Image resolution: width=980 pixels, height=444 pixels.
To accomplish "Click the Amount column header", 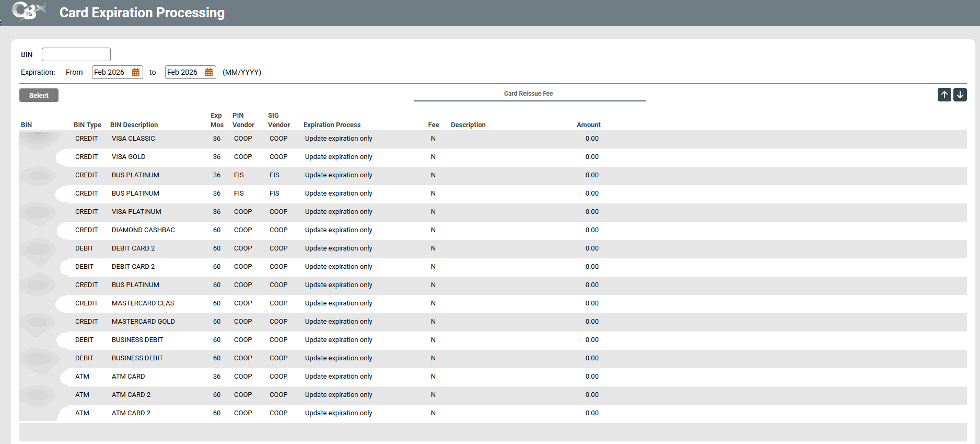I will coord(588,125).
